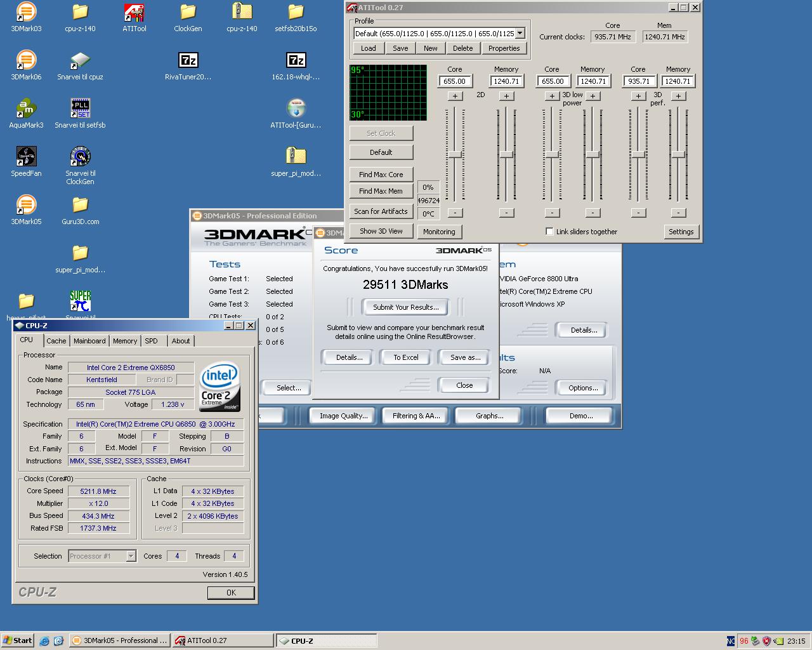
Task: Close the 3DMark05 score dialog
Action: click(464, 385)
